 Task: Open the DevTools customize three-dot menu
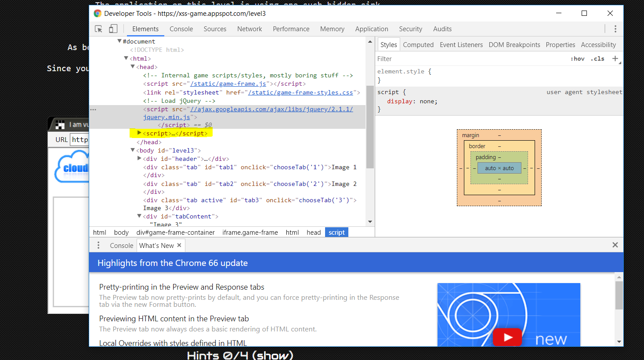615,29
